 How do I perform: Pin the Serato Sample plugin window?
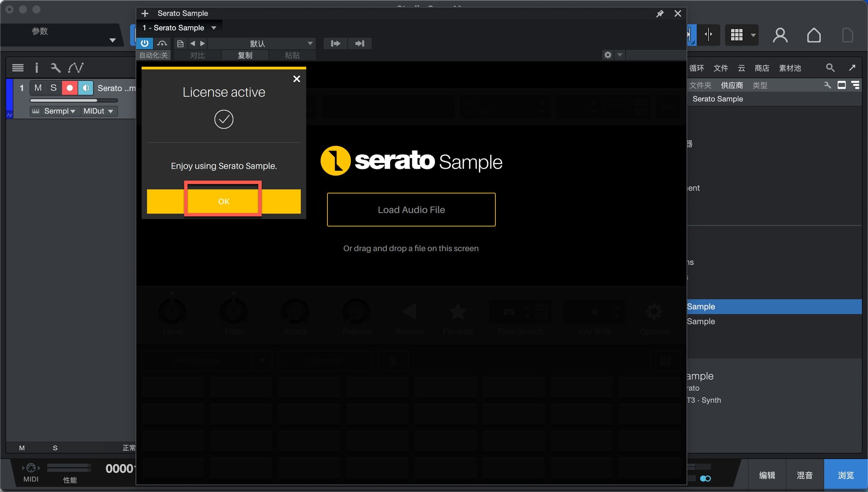tap(660, 14)
